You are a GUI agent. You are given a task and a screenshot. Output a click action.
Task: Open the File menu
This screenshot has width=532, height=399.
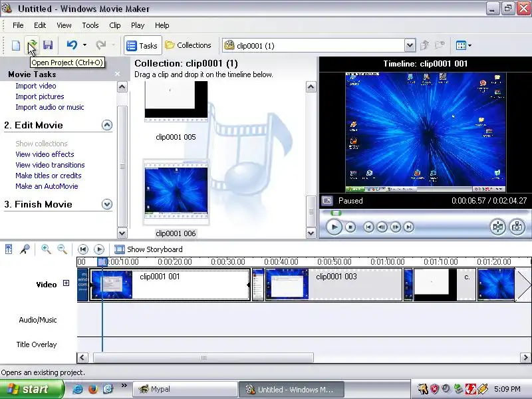18,25
